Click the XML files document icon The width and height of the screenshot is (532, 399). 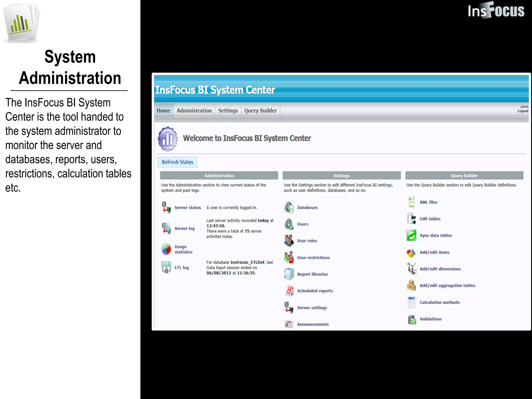coord(411,202)
